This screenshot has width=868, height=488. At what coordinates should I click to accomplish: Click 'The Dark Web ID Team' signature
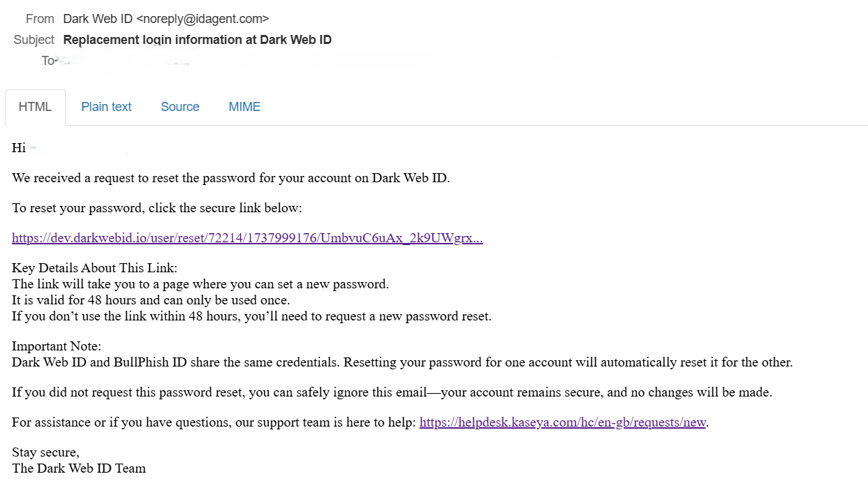pyautogui.click(x=78, y=468)
